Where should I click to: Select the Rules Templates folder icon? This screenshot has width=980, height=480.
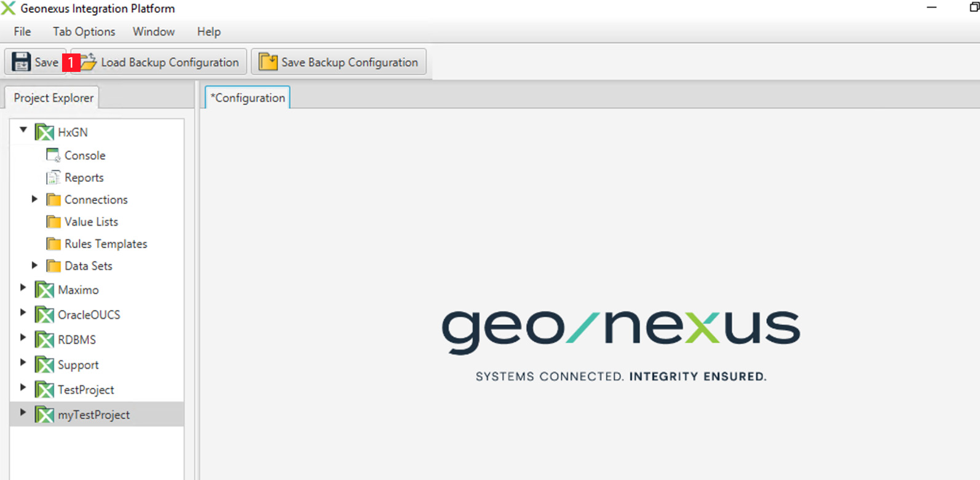[53, 244]
